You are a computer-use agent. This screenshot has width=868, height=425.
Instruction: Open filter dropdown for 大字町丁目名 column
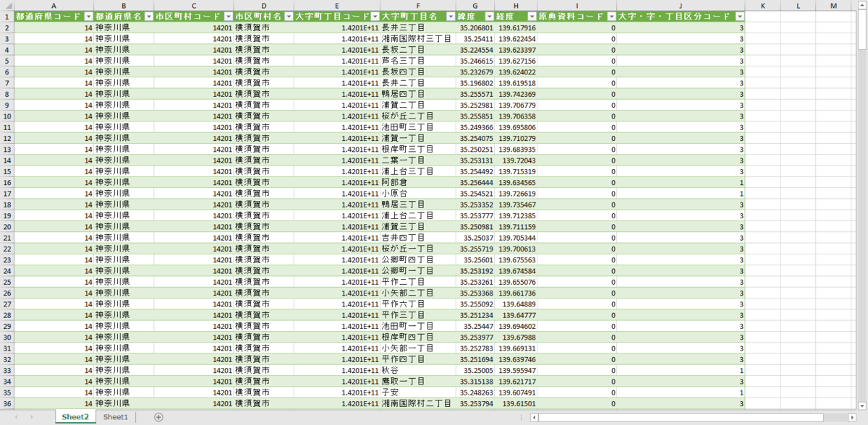coord(450,16)
